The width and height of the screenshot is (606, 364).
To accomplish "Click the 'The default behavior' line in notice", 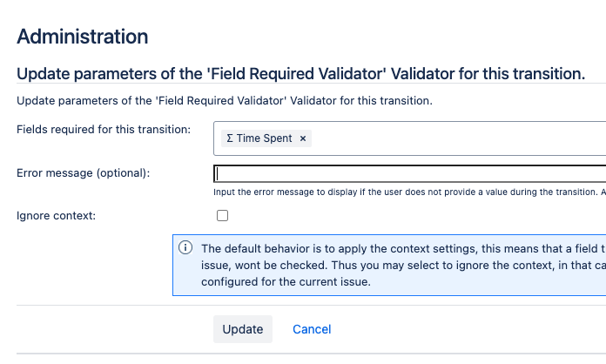I will click(x=403, y=248).
